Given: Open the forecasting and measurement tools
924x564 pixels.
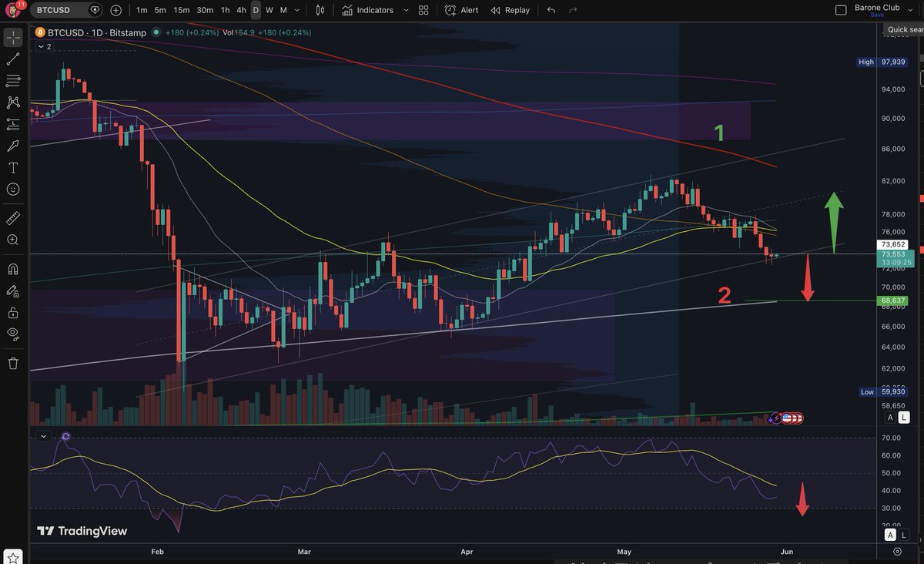Looking at the screenshot, I should pyautogui.click(x=13, y=124).
